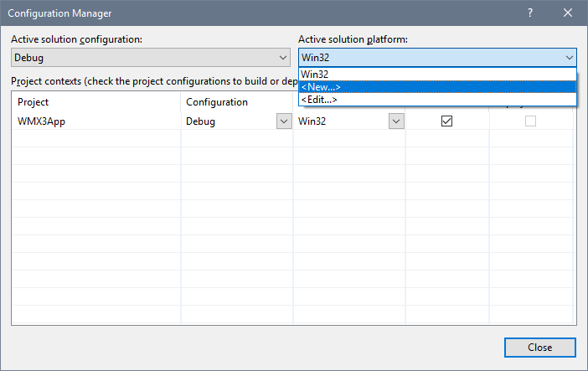This screenshot has height=371, width=588.
Task: Collapse the Active solution platform dropdown arrow
Action: (x=569, y=58)
